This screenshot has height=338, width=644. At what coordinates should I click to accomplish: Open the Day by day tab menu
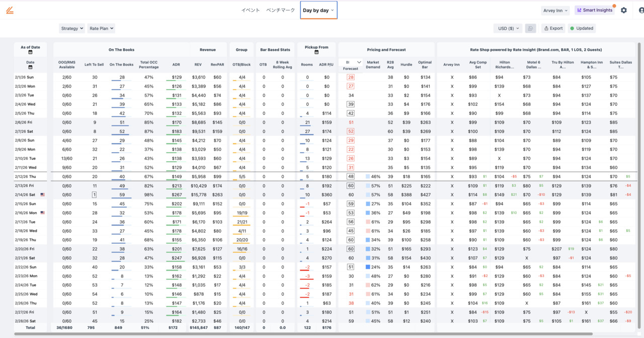pos(318,10)
